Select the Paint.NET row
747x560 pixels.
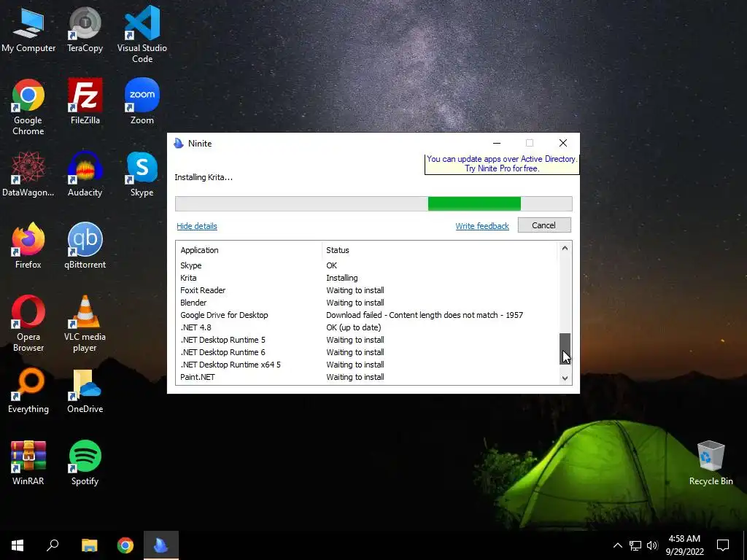367,377
